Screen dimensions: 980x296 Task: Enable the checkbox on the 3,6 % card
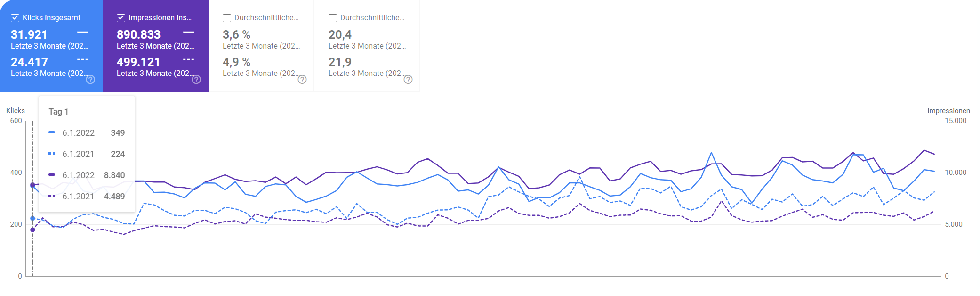pos(227,18)
